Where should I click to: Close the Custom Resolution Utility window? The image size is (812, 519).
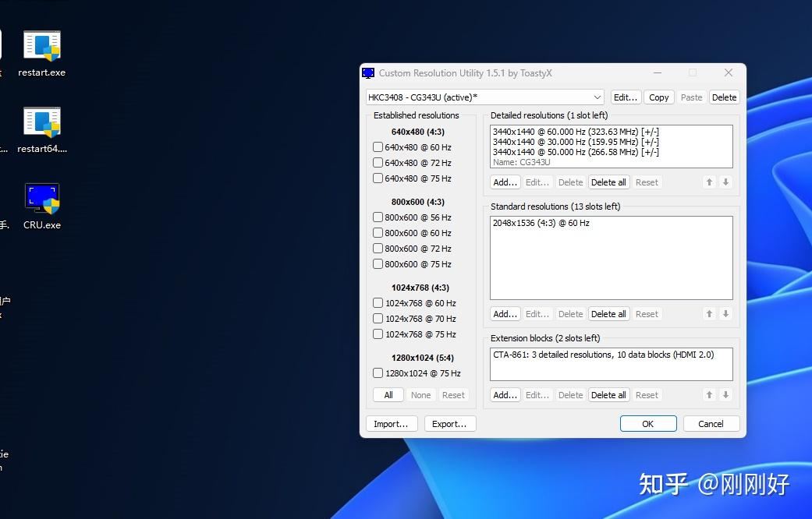pyautogui.click(x=728, y=73)
